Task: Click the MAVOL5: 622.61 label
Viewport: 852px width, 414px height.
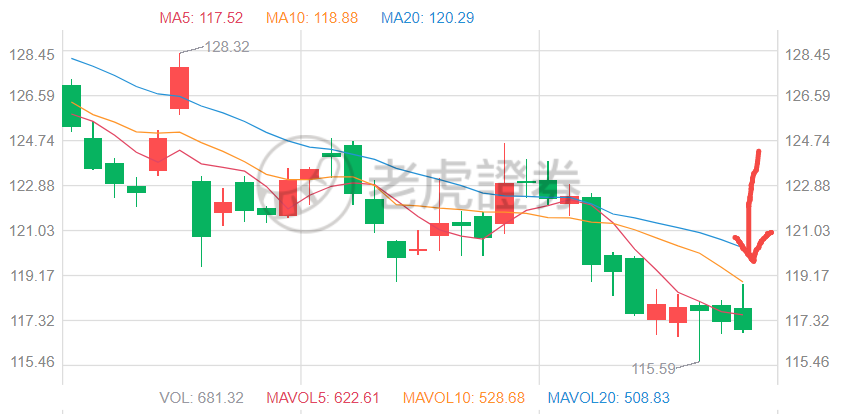Action: pos(322,398)
